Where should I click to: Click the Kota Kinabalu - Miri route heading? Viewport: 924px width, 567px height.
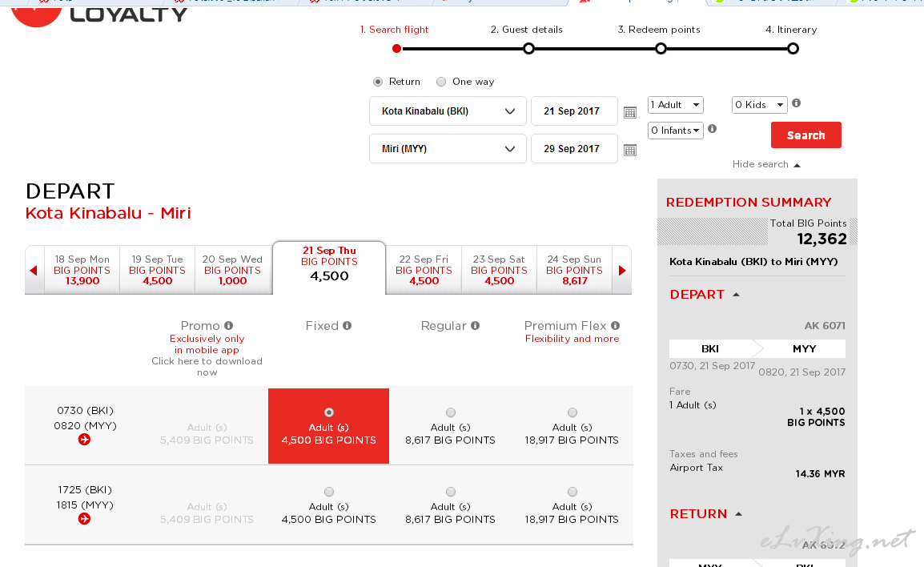108,213
